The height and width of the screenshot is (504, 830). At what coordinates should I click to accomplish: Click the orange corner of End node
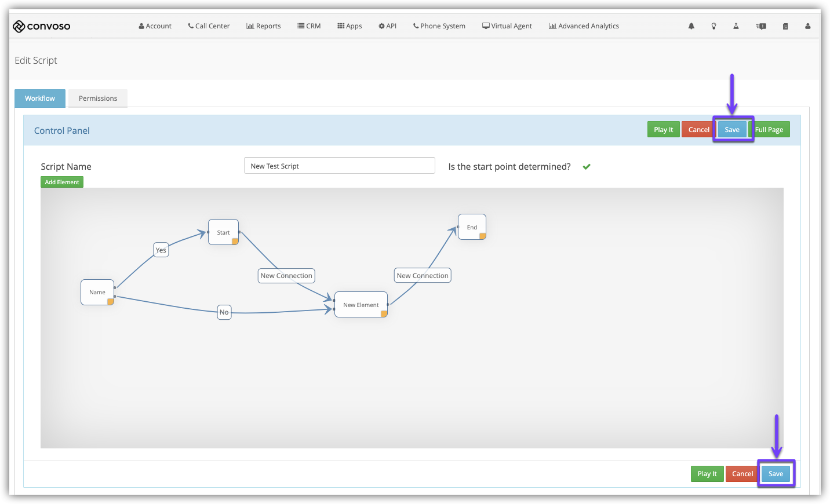(x=482, y=236)
